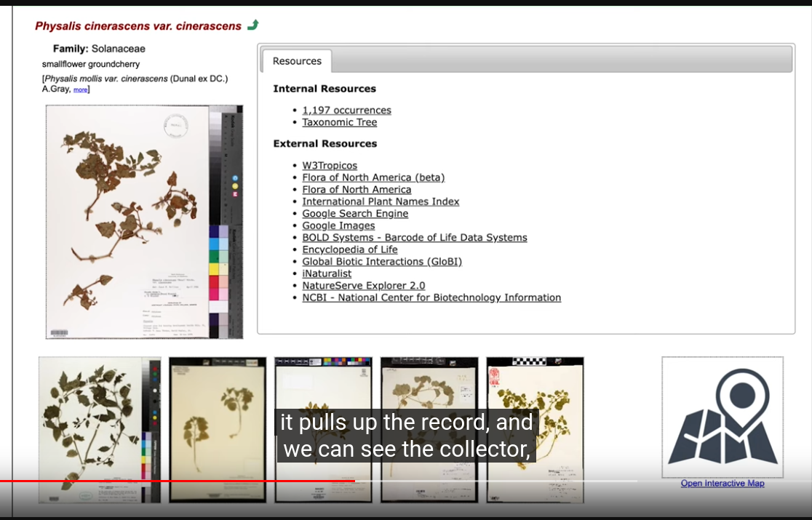Click the species title Physalis cinerascens var. cinerascens
Screen dimensions: 812x520
point(138,26)
